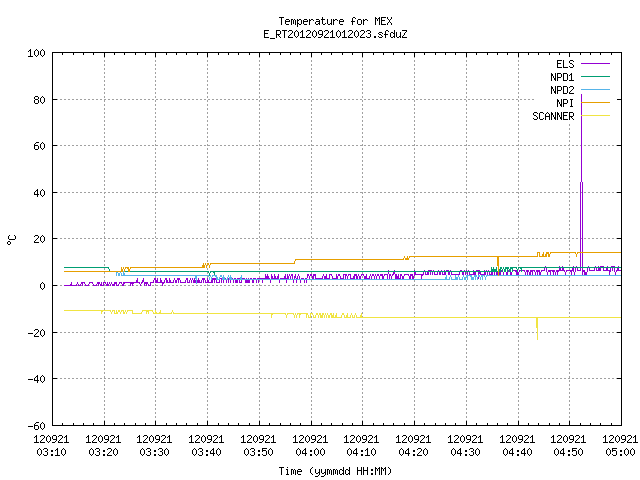Click the NPD2 legend label
Viewport: 640px width, 480px height.
[x=562, y=90]
